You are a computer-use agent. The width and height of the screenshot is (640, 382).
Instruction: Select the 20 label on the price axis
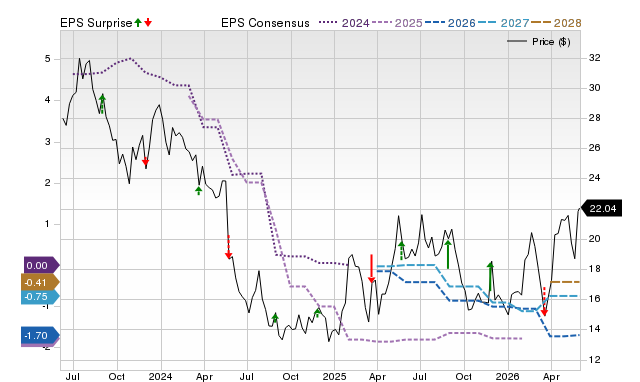[595, 239]
